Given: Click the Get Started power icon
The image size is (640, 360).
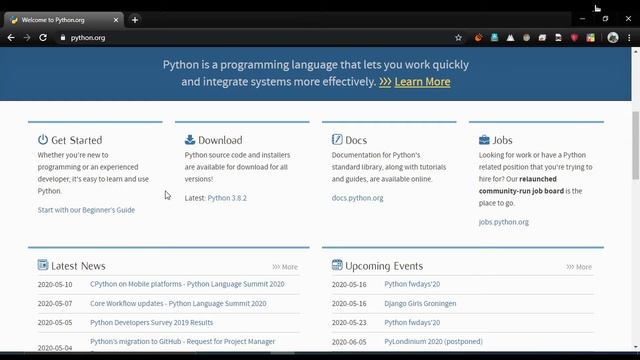Looking at the screenshot, I should [x=43, y=140].
